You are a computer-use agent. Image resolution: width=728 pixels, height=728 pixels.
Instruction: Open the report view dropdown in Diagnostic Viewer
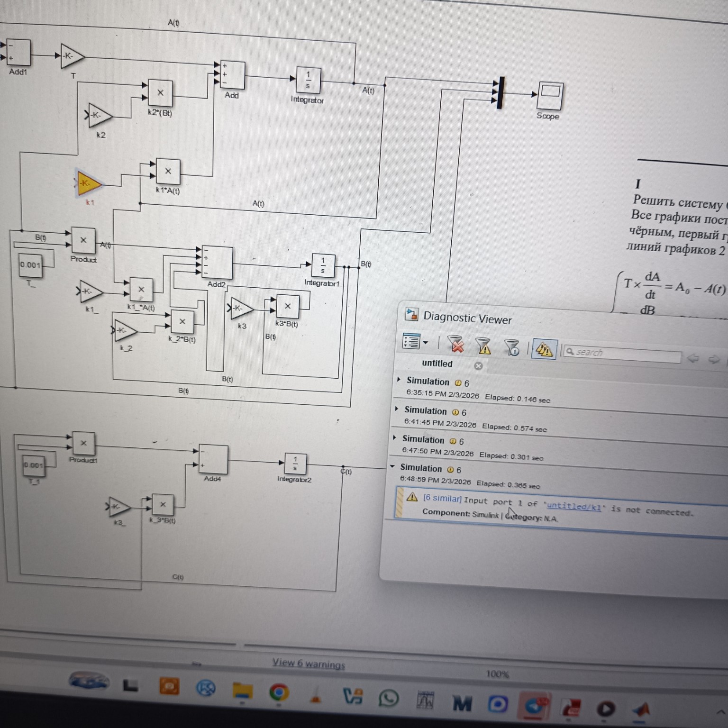pos(425,342)
